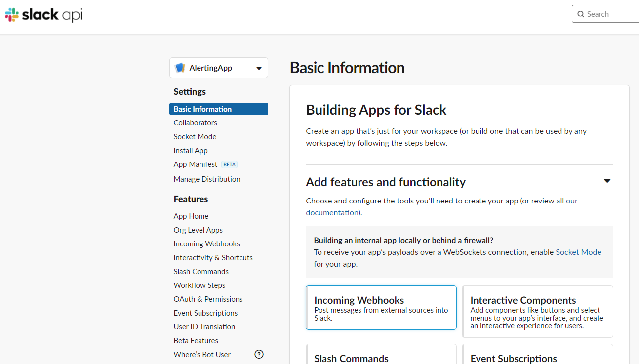The width and height of the screenshot is (639, 364).
Task: Click the Features section header
Action: pyautogui.click(x=191, y=199)
